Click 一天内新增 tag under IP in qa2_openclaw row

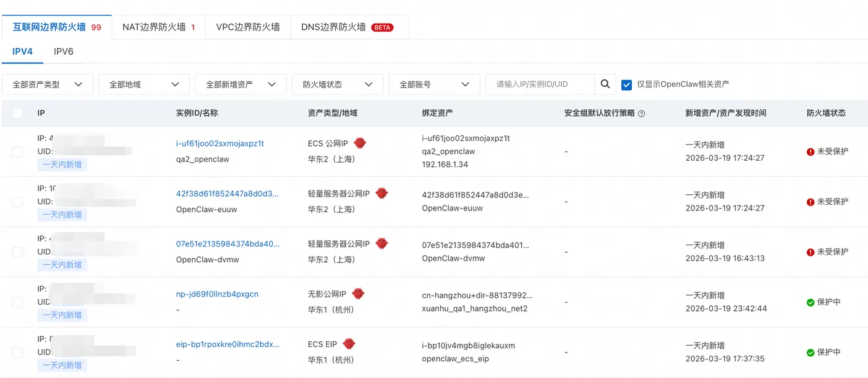[x=62, y=164]
